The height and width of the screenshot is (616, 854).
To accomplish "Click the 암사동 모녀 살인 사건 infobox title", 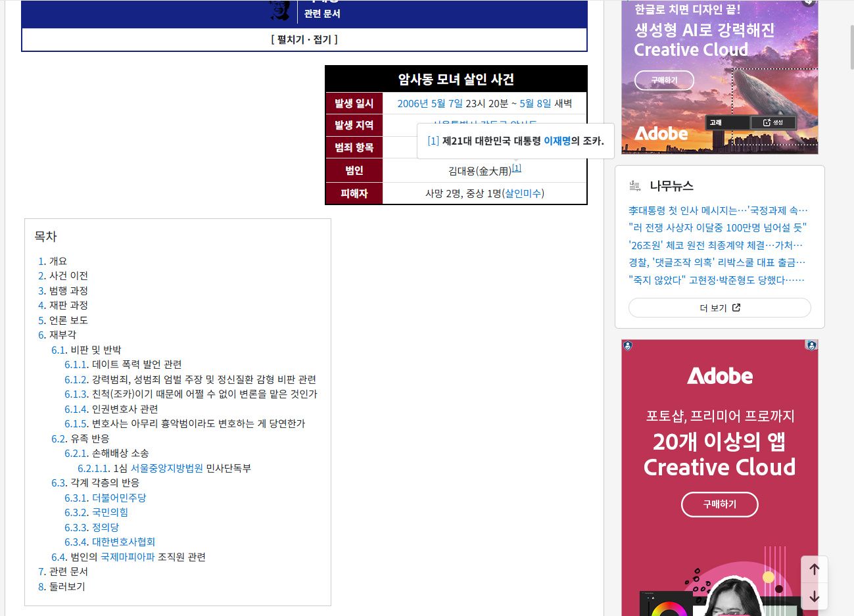I will click(x=456, y=80).
